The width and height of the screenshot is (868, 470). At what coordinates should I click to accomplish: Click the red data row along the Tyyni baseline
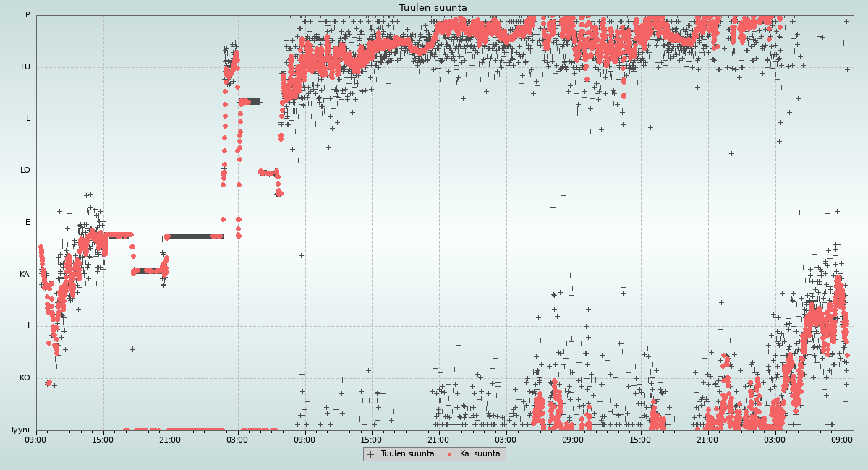coord(195,430)
